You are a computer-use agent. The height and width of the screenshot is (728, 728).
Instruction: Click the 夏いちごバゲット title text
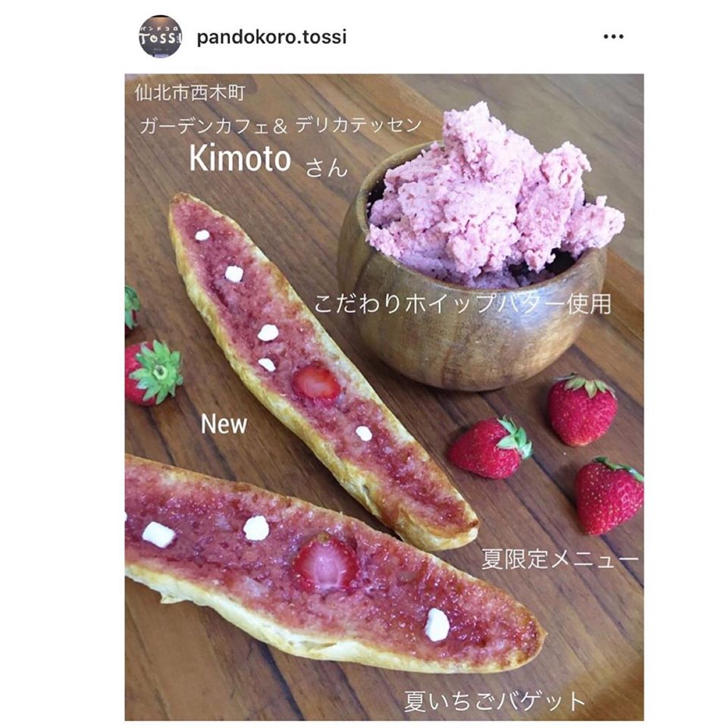[494, 701]
